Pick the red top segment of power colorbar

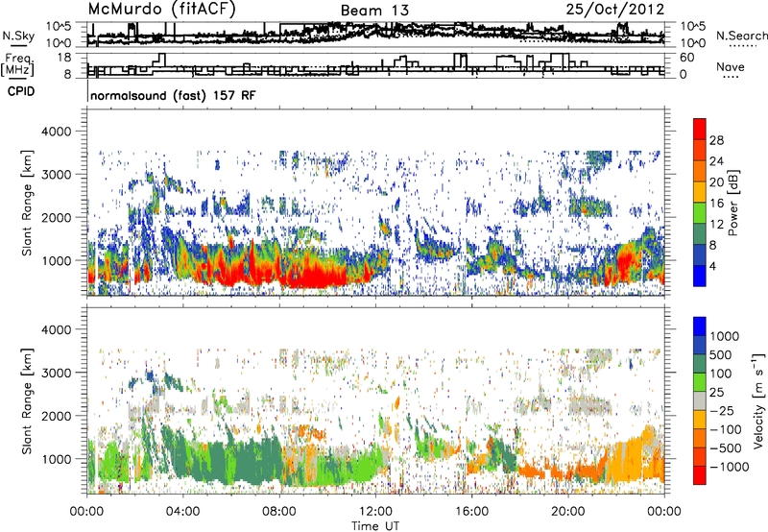[700, 129]
